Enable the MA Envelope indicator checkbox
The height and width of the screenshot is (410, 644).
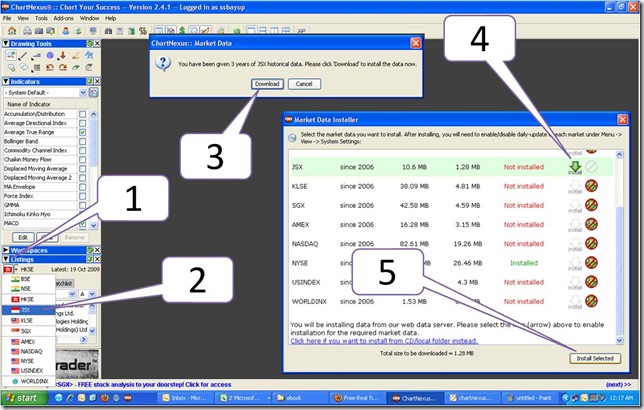[83, 187]
